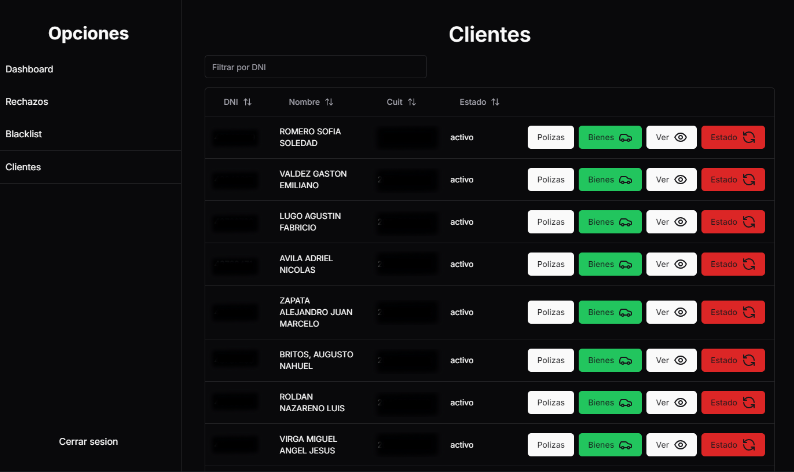Click Cerrar sesion to log out
The width and height of the screenshot is (794, 472).
point(88,442)
